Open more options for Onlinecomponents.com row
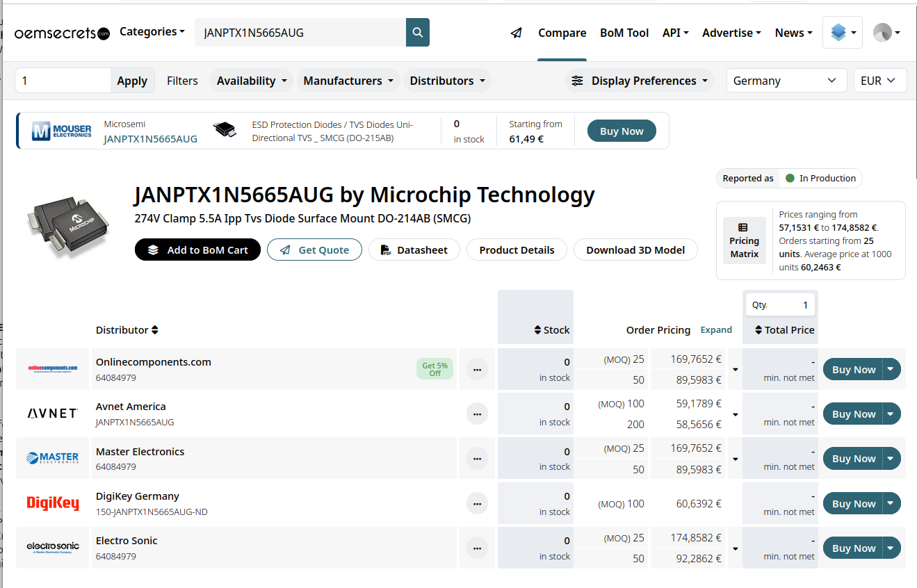This screenshot has width=917, height=588. [x=477, y=370]
